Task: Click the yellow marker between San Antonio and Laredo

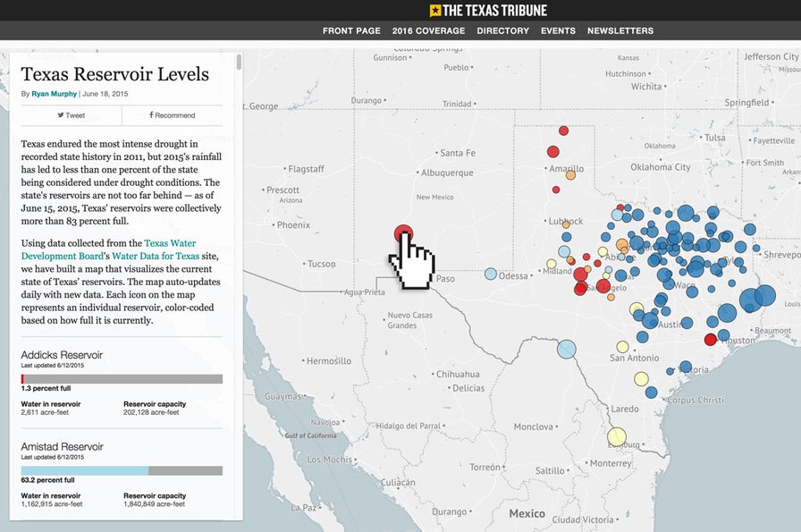Action: point(641,379)
